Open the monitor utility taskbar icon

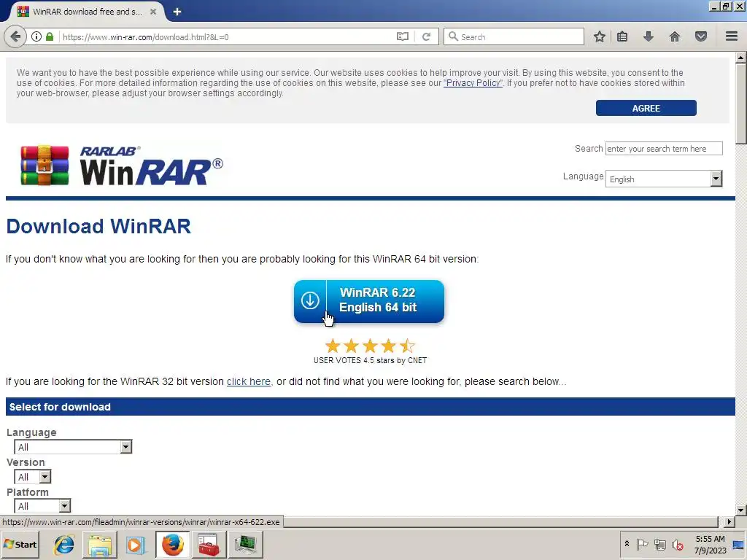pos(245,544)
